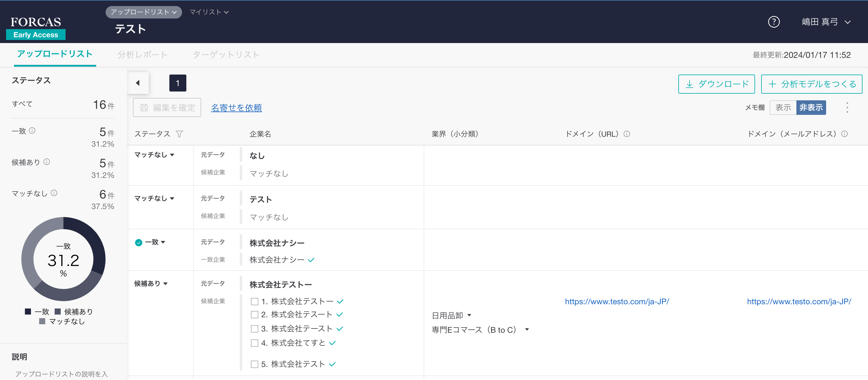Screen dimensions: 868x380
Task: Open 候補あり status dropdown for 株式会社テストー
Action: click(151, 284)
